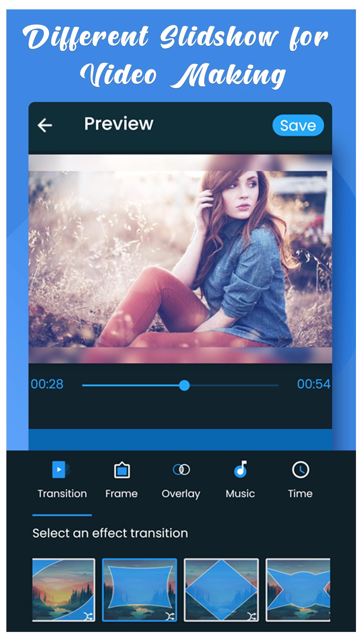Click shuffle icon on the diamond transition thumbnail
The width and height of the screenshot is (362, 644).
[x=252, y=616]
